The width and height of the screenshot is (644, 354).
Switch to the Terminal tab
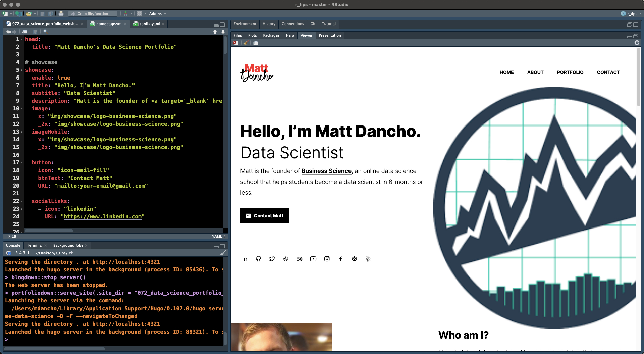point(35,245)
